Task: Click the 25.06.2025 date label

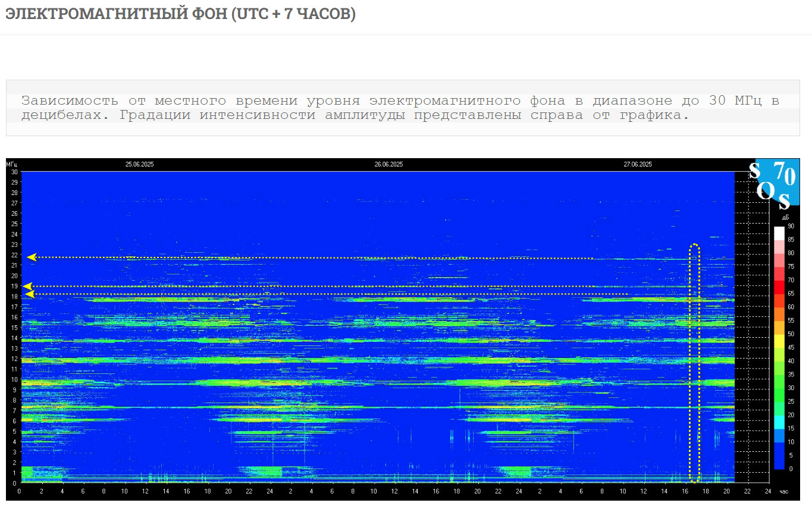Action: point(139,164)
